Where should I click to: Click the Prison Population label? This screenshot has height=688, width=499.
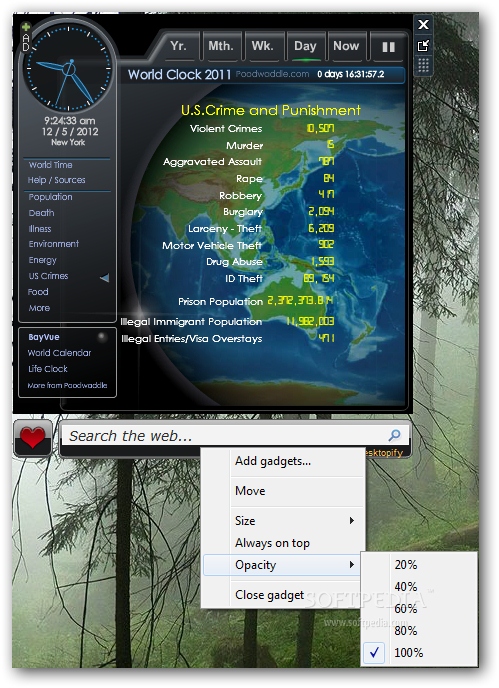pyautogui.click(x=220, y=301)
